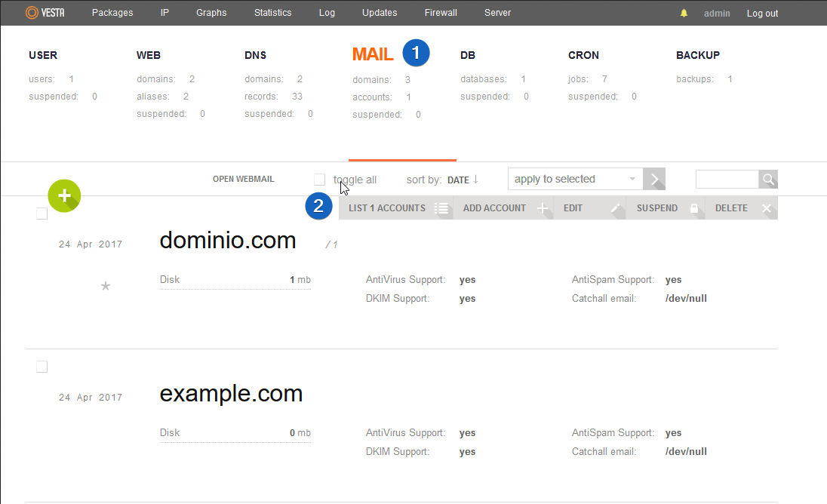
Task: Go to the IP menu
Action: click(x=164, y=13)
